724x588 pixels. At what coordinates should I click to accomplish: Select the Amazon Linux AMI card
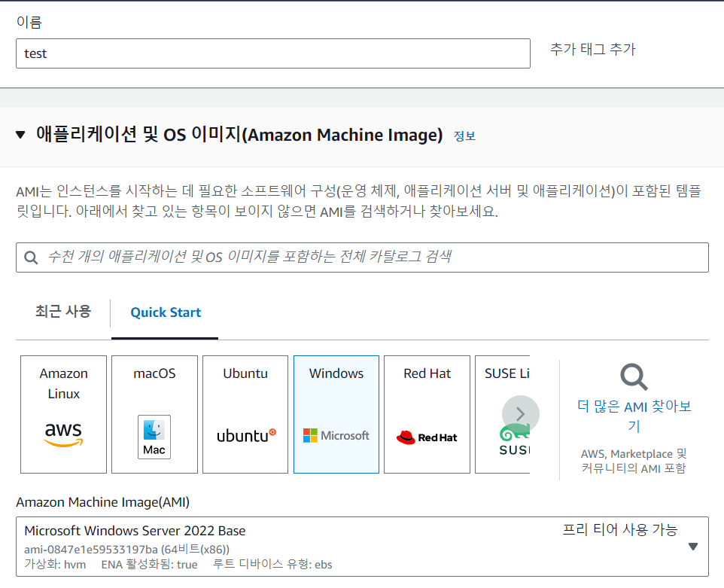point(64,414)
